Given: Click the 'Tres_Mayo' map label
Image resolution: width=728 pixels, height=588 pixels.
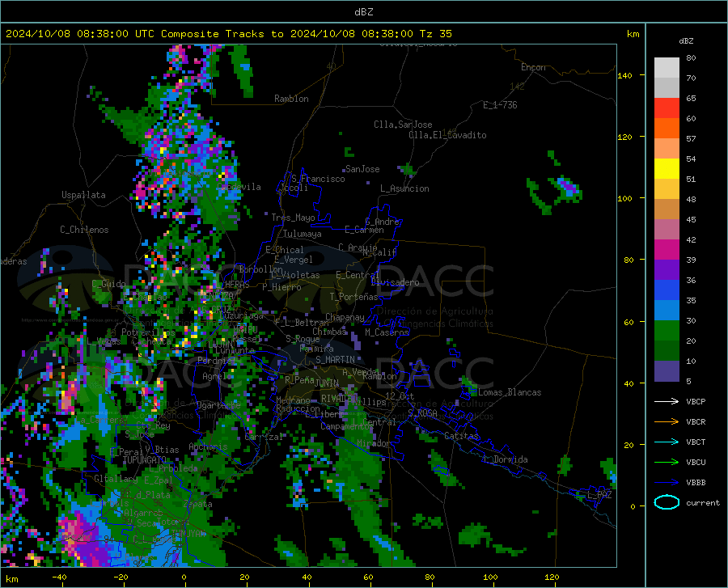Looking at the screenshot, I should pos(293,218).
